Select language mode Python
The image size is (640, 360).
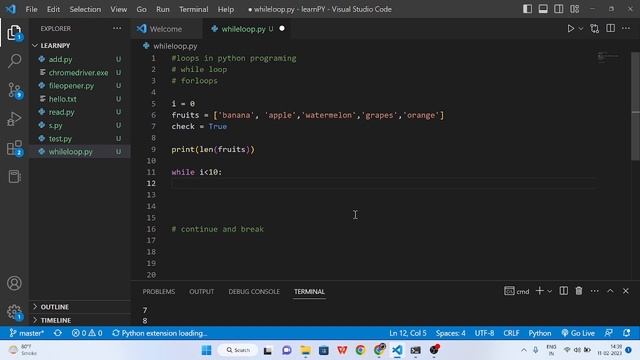click(x=540, y=333)
